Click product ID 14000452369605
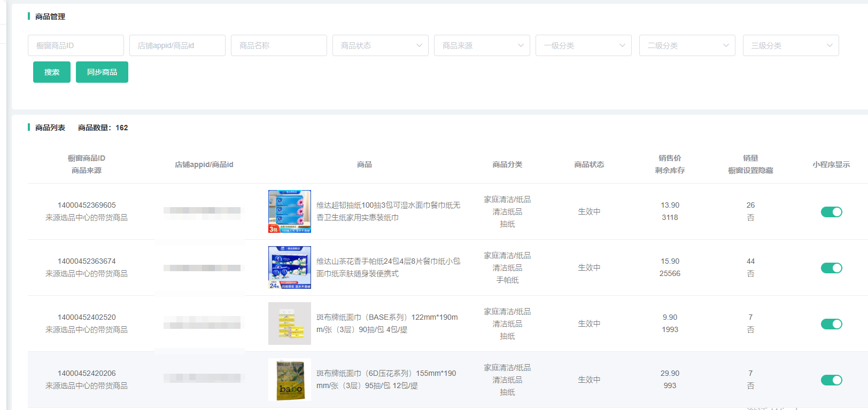This screenshot has width=868, height=410. tap(87, 205)
